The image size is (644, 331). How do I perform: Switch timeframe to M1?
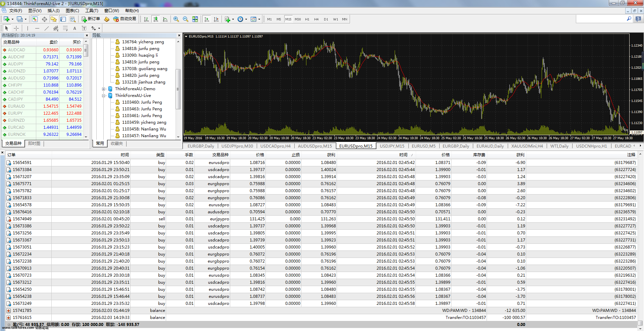269,19
